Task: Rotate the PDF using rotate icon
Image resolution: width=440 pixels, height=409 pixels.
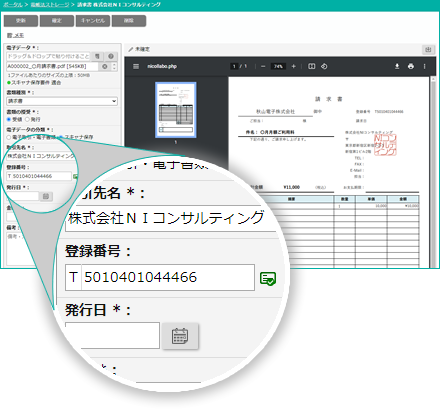Action: pos(324,66)
